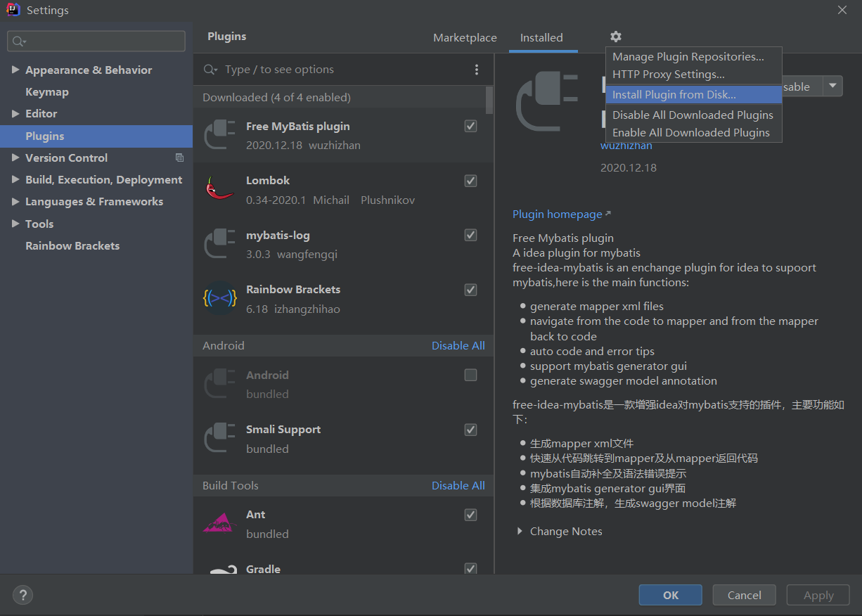Click the plugin settings gear icon
Viewport: 862px width, 616px height.
tap(616, 37)
